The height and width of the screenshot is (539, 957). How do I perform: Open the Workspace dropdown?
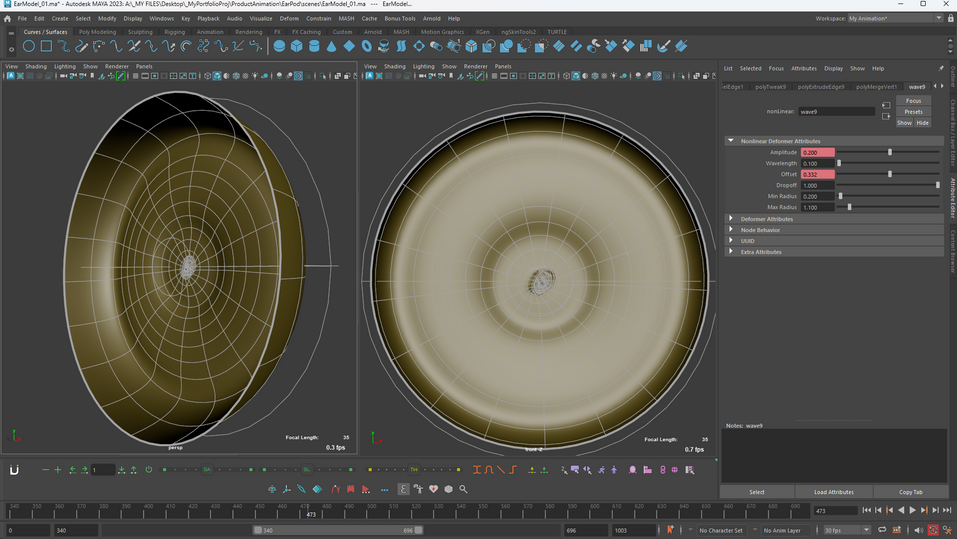pos(894,18)
